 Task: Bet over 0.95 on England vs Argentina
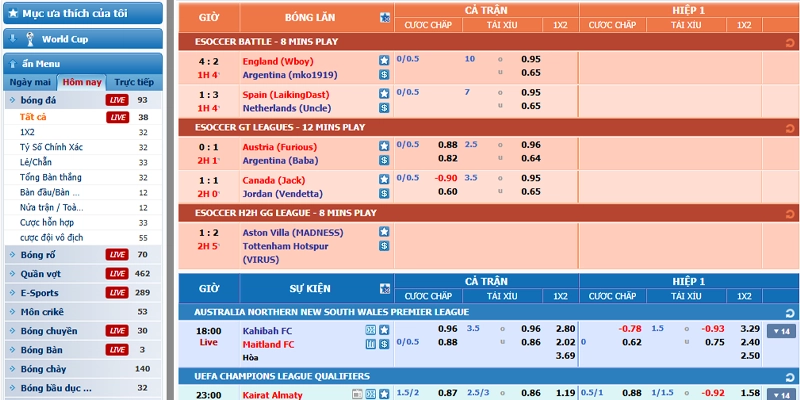(x=531, y=59)
